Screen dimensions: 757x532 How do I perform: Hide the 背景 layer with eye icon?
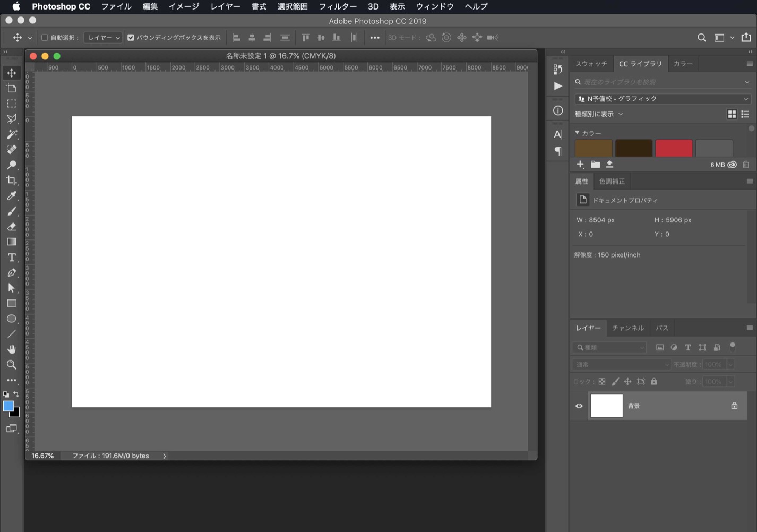coord(579,406)
